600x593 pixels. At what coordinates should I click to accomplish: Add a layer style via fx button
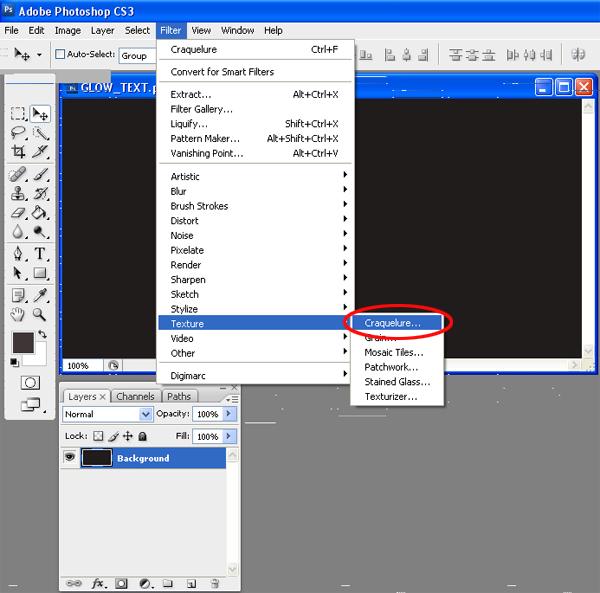click(99, 583)
